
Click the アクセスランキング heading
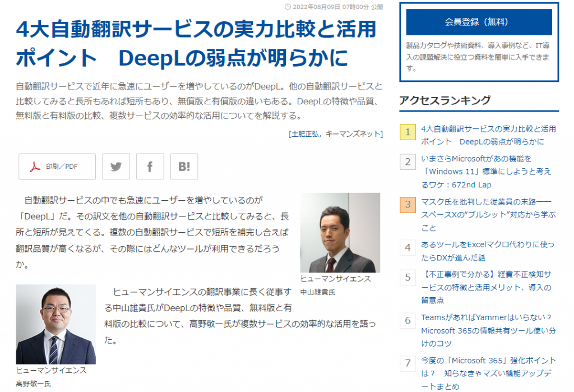click(x=445, y=100)
